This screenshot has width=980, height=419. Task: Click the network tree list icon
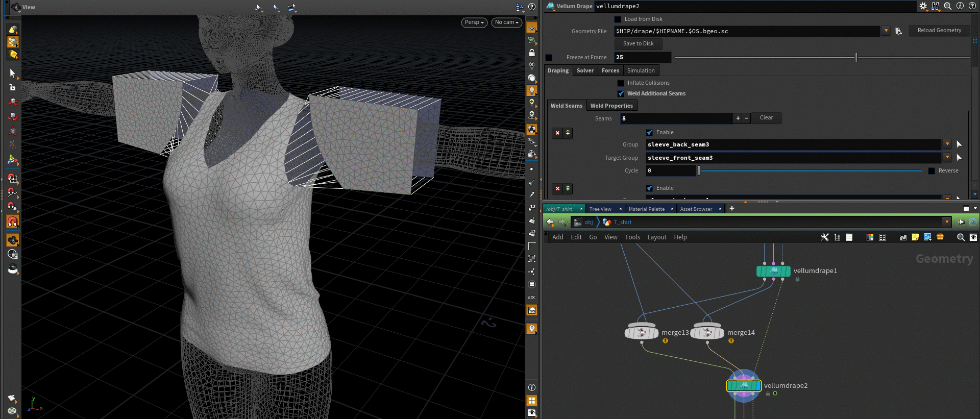(837, 237)
